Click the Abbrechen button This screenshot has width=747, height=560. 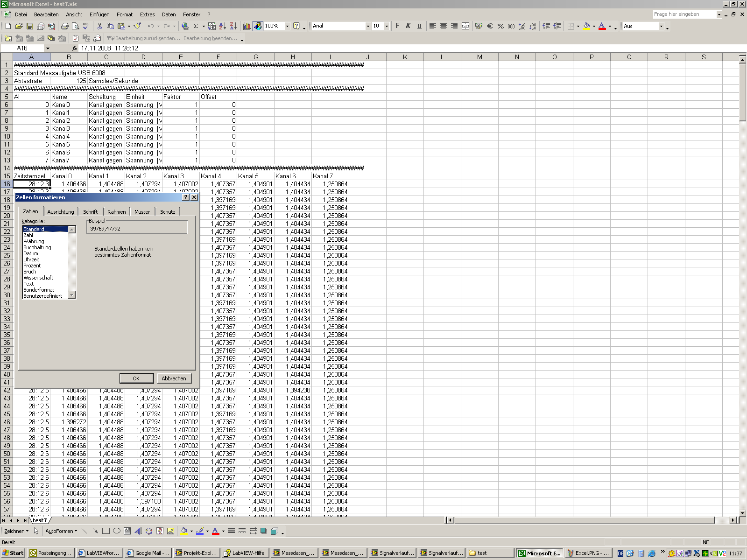coord(174,378)
